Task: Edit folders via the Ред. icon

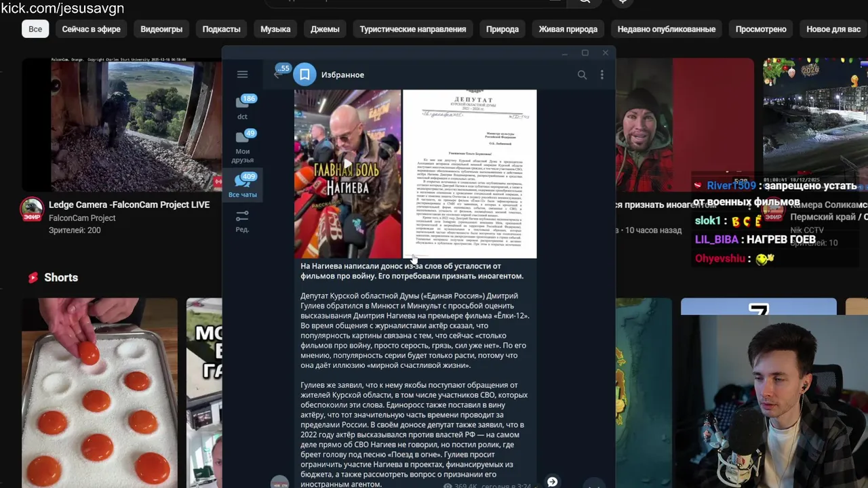Action: tap(242, 221)
